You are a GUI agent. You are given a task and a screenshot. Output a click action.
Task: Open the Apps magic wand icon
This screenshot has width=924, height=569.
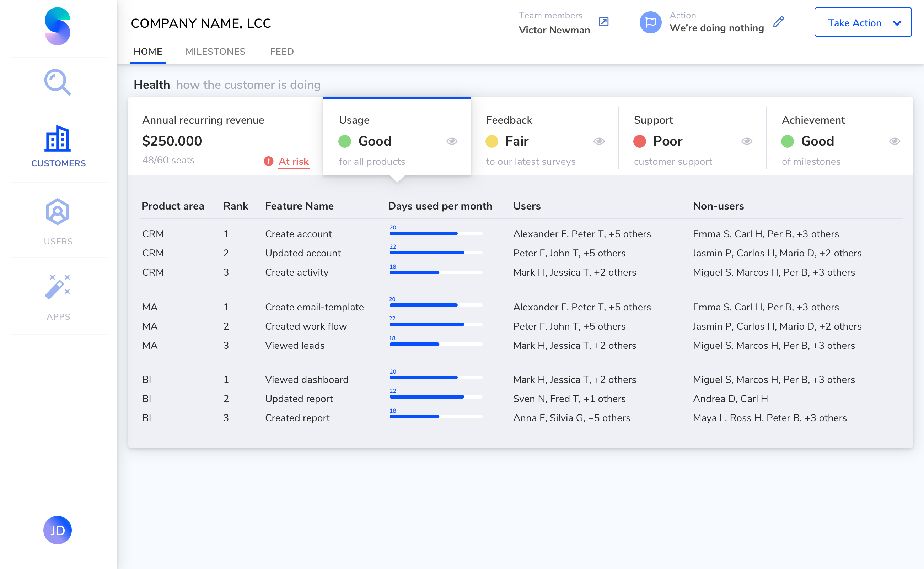click(58, 287)
